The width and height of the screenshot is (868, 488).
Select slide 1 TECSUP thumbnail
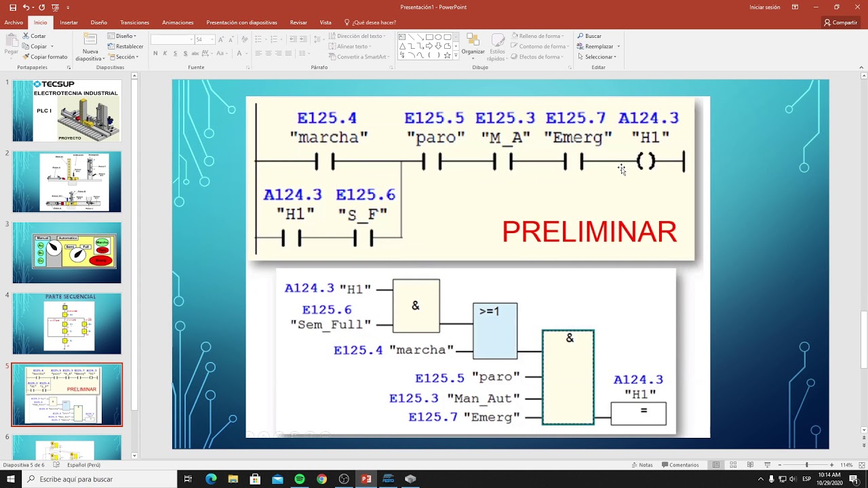tap(66, 110)
